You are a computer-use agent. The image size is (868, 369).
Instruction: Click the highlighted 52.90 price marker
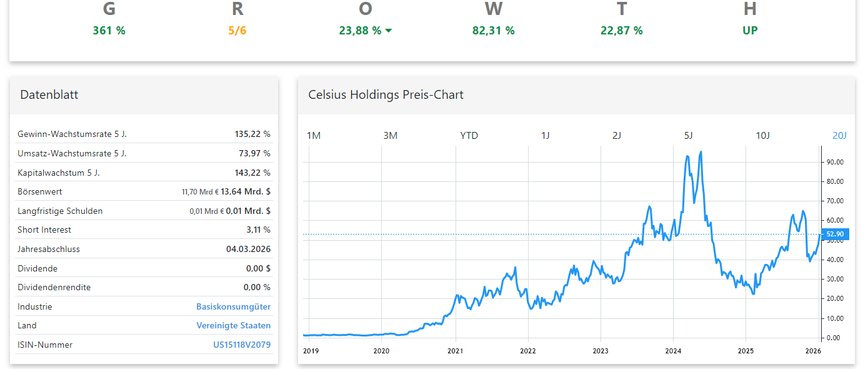pyautogui.click(x=836, y=233)
